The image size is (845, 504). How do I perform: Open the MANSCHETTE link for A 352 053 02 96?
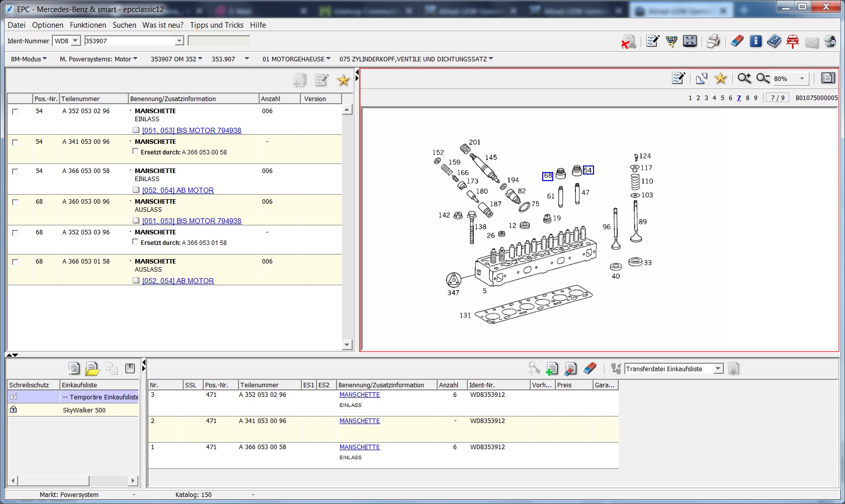coord(360,395)
